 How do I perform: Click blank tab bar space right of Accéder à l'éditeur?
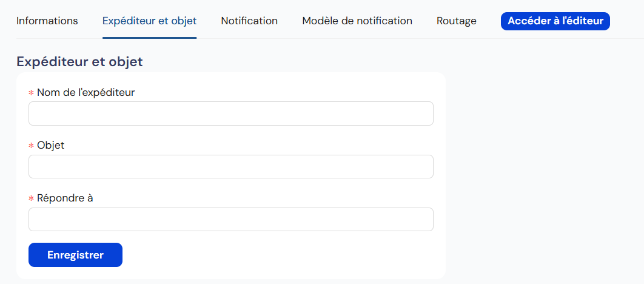[627, 21]
